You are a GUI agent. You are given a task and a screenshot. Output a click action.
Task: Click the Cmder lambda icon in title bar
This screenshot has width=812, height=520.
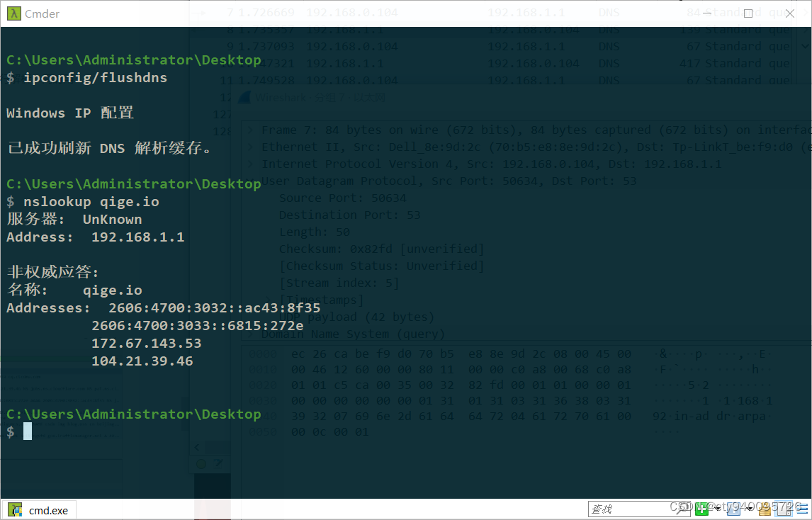pyautogui.click(x=14, y=13)
